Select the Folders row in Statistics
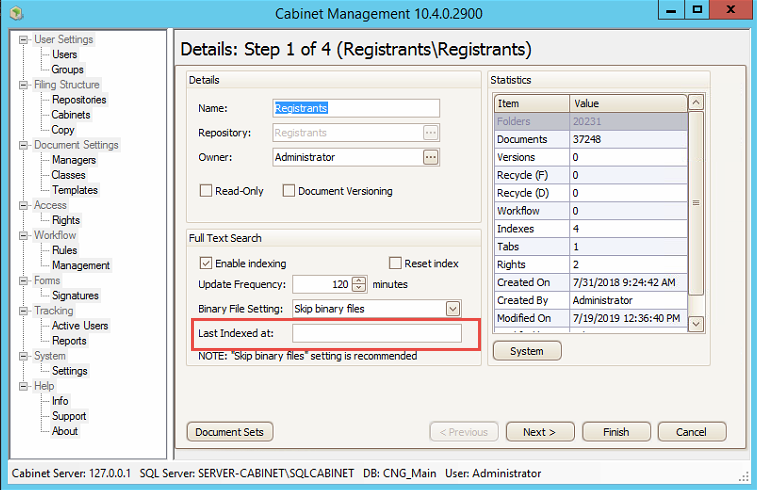 click(591, 121)
